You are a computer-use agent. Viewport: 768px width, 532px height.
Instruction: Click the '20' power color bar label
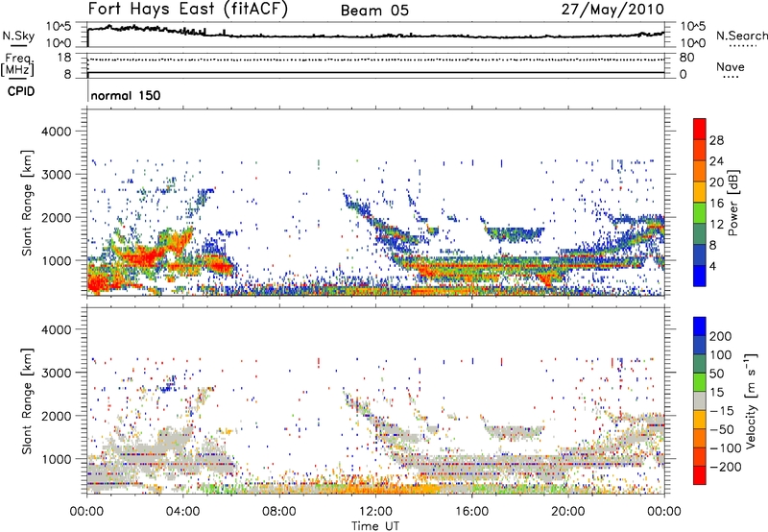(716, 182)
